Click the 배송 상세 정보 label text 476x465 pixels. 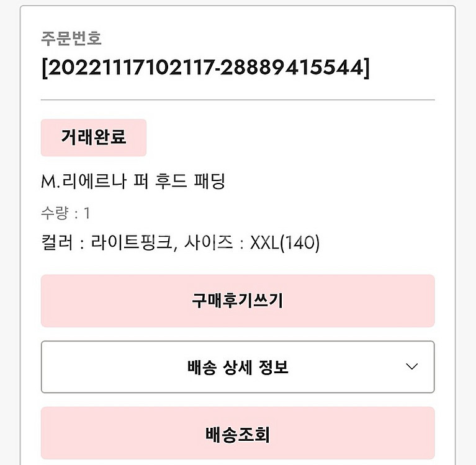[x=238, y=367]
